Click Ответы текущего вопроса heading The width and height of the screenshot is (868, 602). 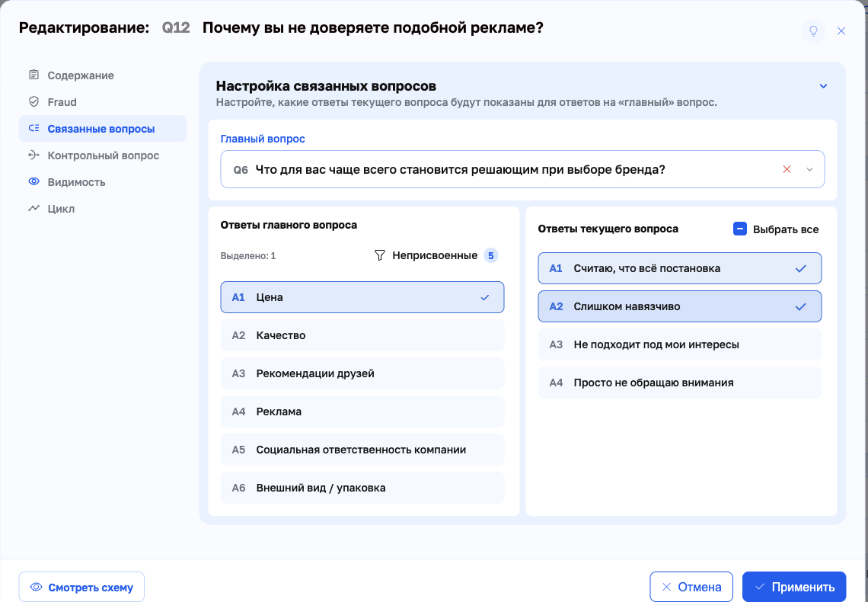(x=608, y=229)
